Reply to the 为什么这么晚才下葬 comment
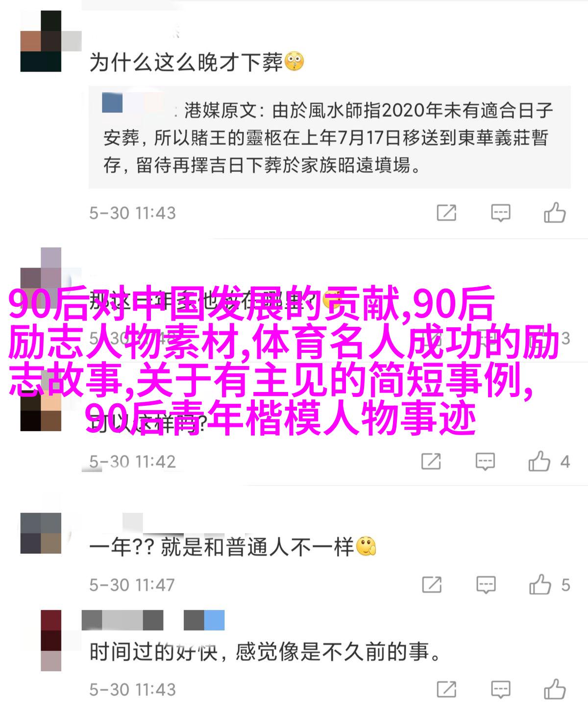588x712 pixels. pos(501,213)
